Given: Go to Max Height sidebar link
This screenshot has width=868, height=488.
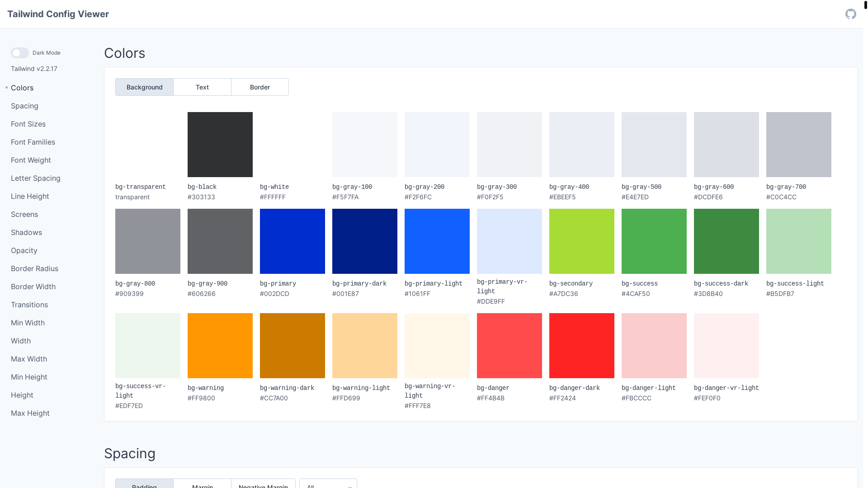Looking at the screenshot, I should click(30, 413).
